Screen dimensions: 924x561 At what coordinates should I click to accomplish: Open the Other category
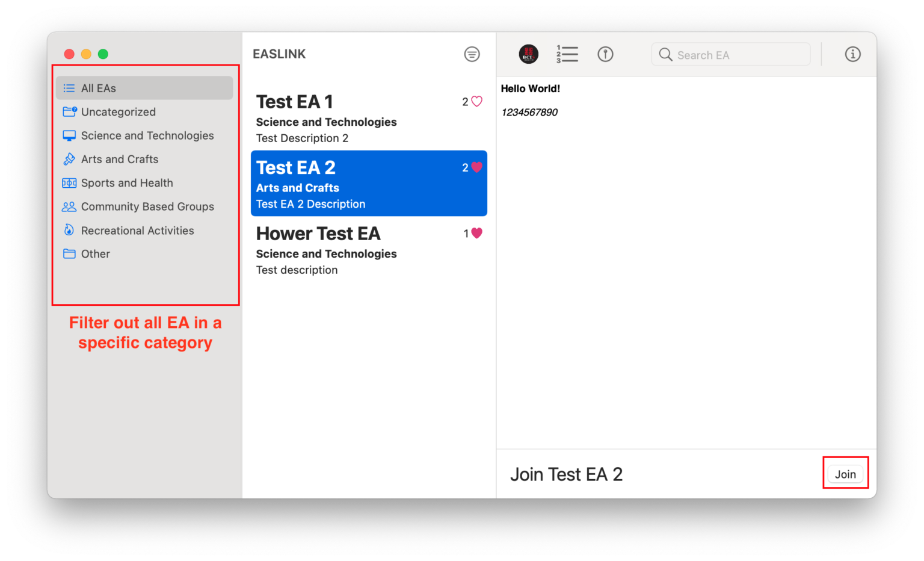click(96, 254)
